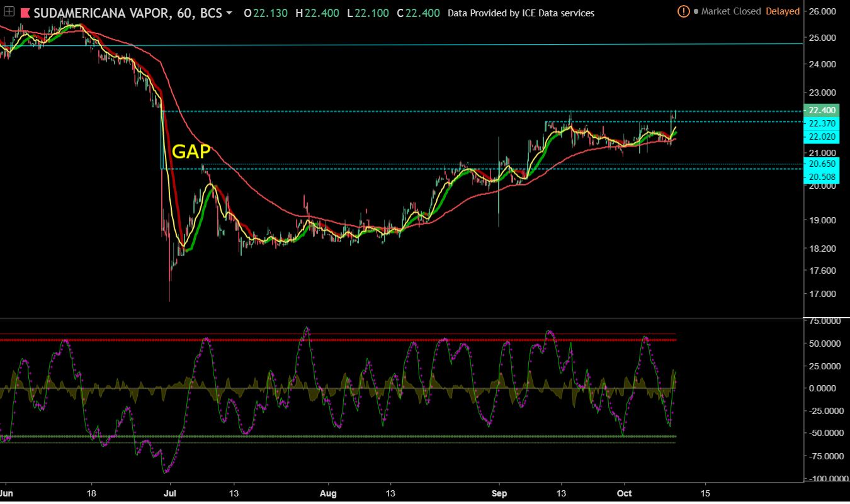
Task: Click the expand legend plus icon
Action: click(x=9, y=13)
